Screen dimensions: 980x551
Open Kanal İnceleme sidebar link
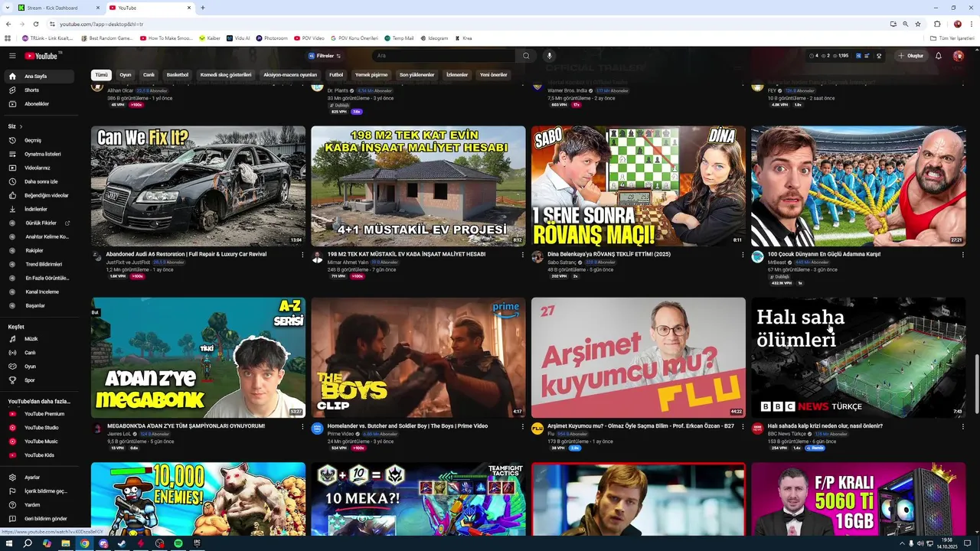click(41, 292)
